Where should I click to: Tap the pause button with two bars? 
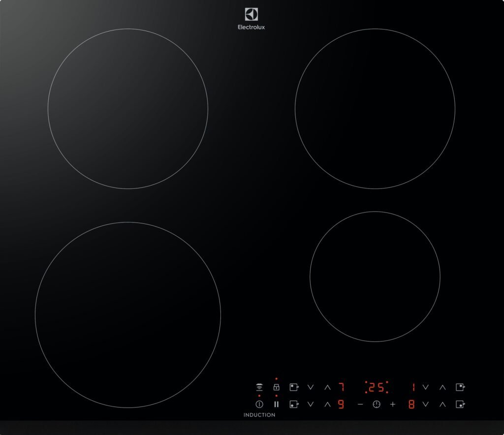(x=276, y=404)
